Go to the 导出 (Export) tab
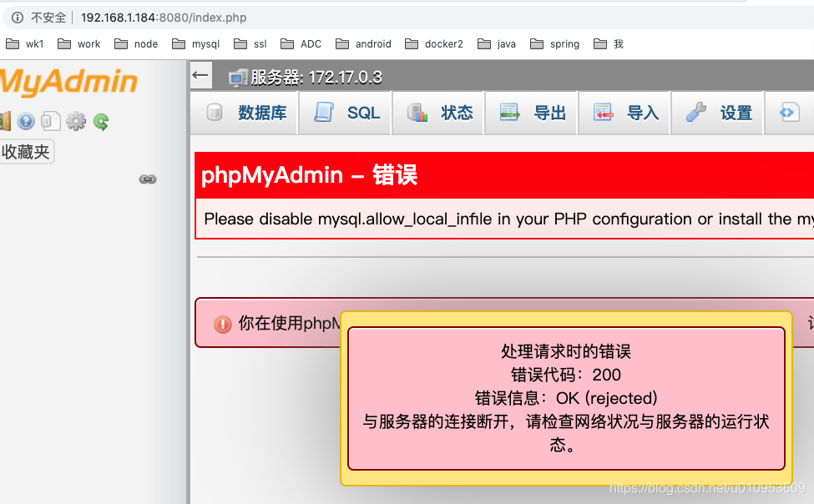This screenshot has height=504, width=814. point(533,113)
